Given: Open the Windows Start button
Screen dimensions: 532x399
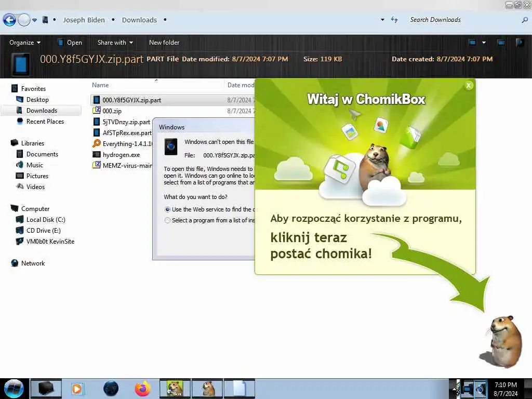Looking at the screenshot, I should coord(14,389).
